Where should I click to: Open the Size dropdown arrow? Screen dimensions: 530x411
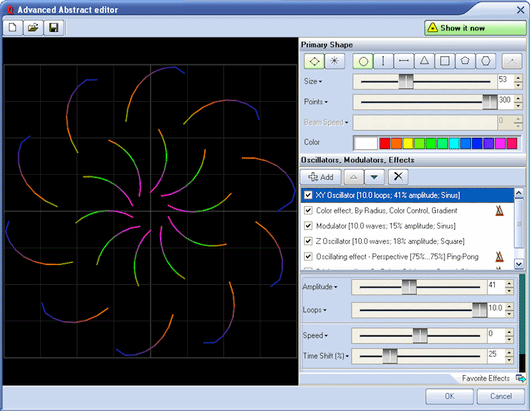[x=320, y=81]
